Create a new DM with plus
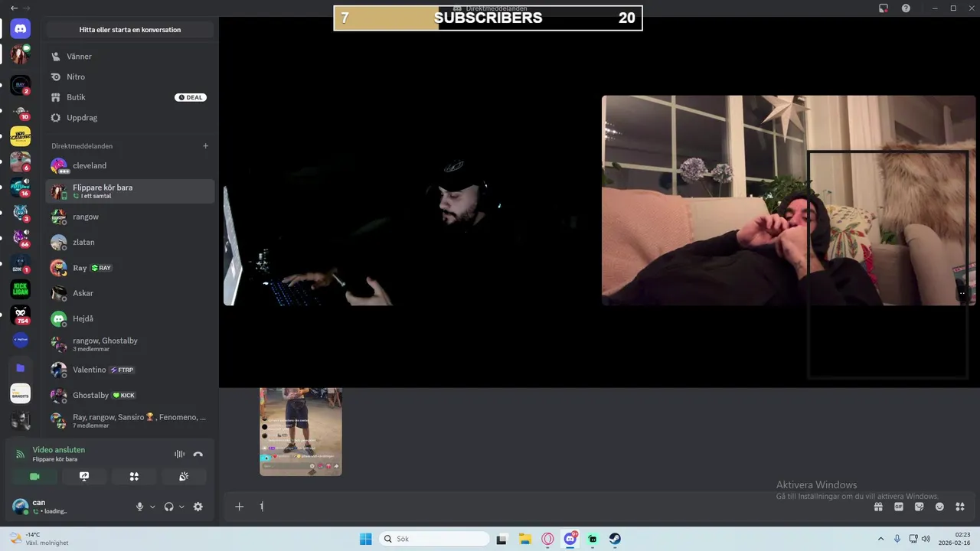Image resolution: width=980 pixels, height=551 pixels. click(205, 145)
